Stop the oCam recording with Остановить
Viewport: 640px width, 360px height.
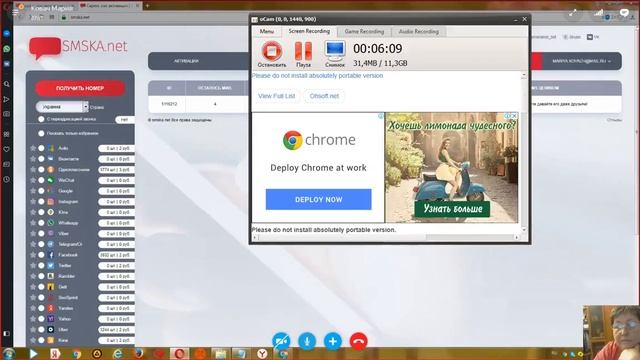pos(271,53)
